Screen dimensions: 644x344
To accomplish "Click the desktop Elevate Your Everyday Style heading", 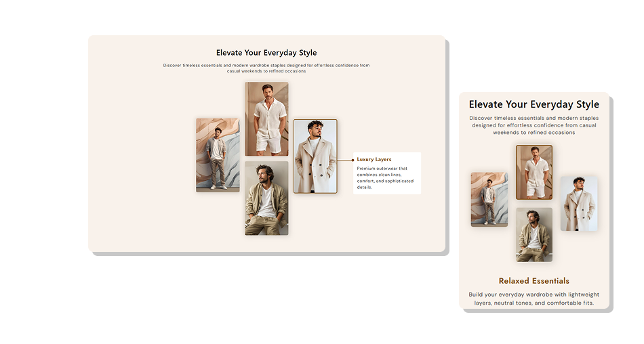I will click(266, 53).
